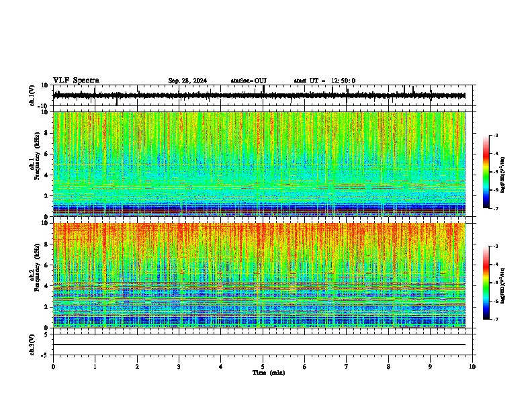Click inside the ch.2 spectrogram panel
The image size is (532, 411).
point(259,275)
